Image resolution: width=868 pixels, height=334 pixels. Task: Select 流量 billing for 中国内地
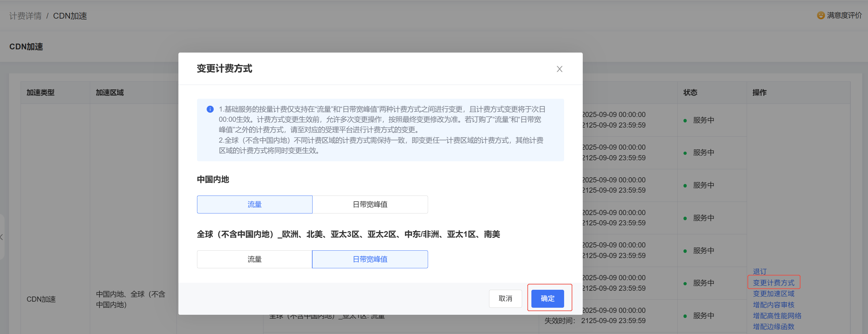pyautogui.click(x=254, y=205)
